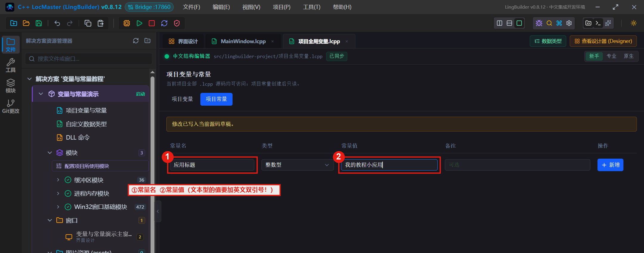The image size is (644, 253).
Task: Toggle vertical split layout icon
Action: pos(500,23)
